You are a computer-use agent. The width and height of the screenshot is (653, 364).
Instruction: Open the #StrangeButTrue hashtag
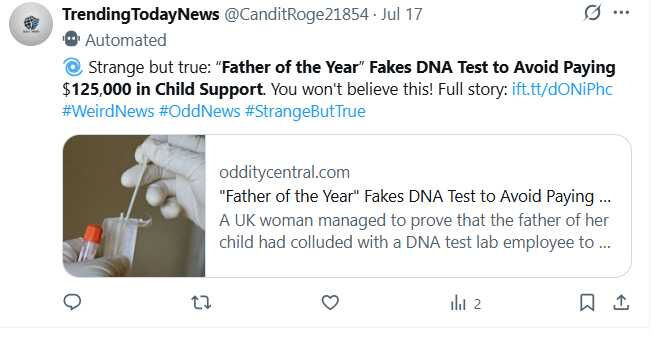(305, 111)
